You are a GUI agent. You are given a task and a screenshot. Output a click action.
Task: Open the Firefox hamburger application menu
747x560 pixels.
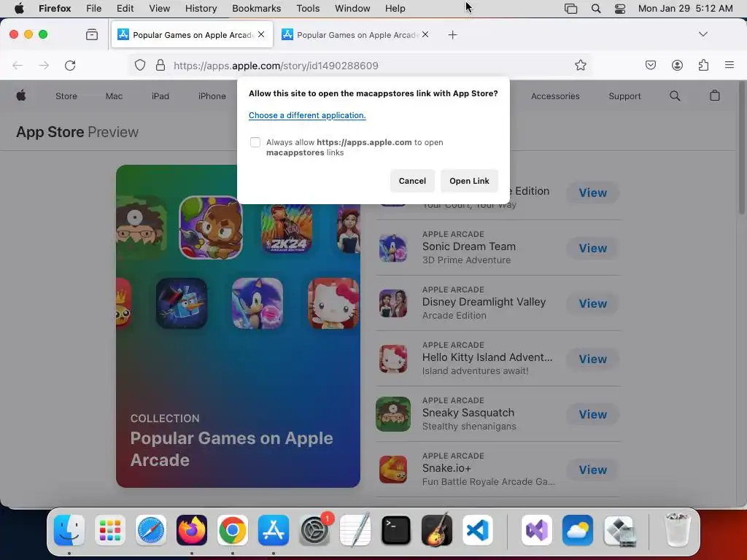pos(729,65)
